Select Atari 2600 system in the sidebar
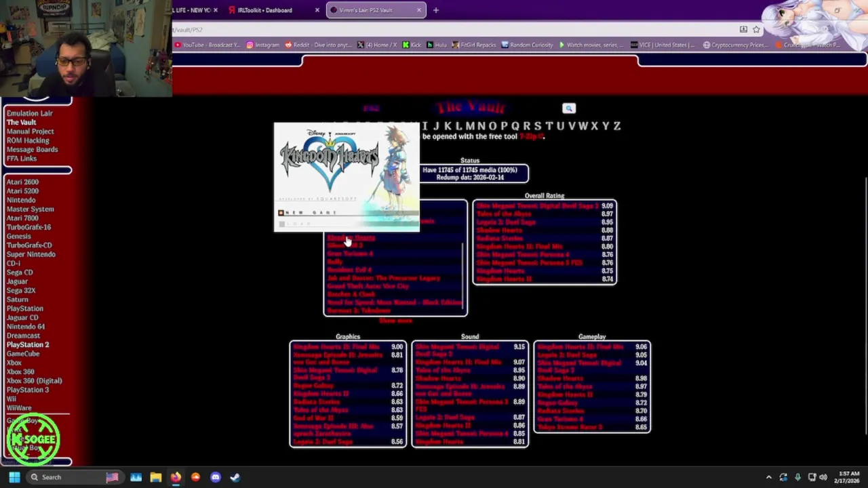 22,182
